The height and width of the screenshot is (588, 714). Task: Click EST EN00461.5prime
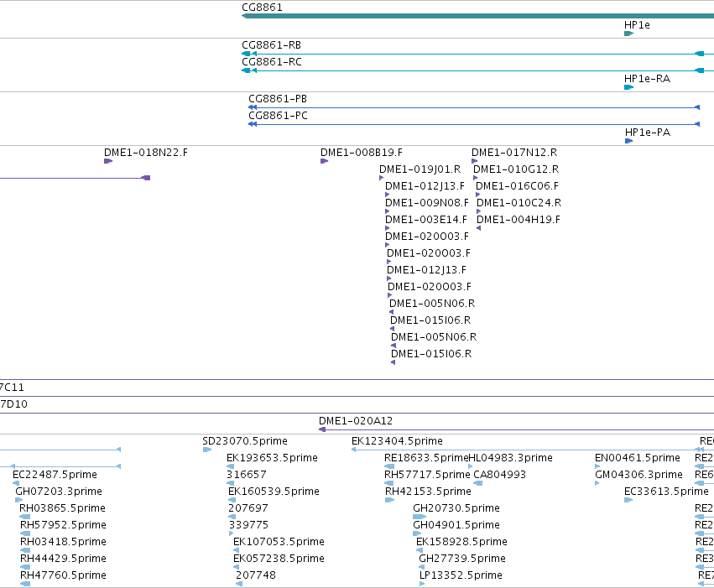[x=597, y=466]
